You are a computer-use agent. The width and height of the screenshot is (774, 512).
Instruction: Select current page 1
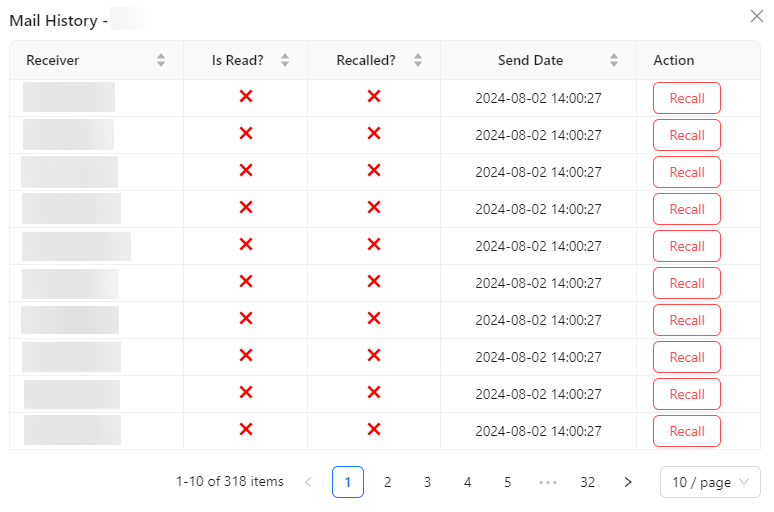click(x=348, y=482)
